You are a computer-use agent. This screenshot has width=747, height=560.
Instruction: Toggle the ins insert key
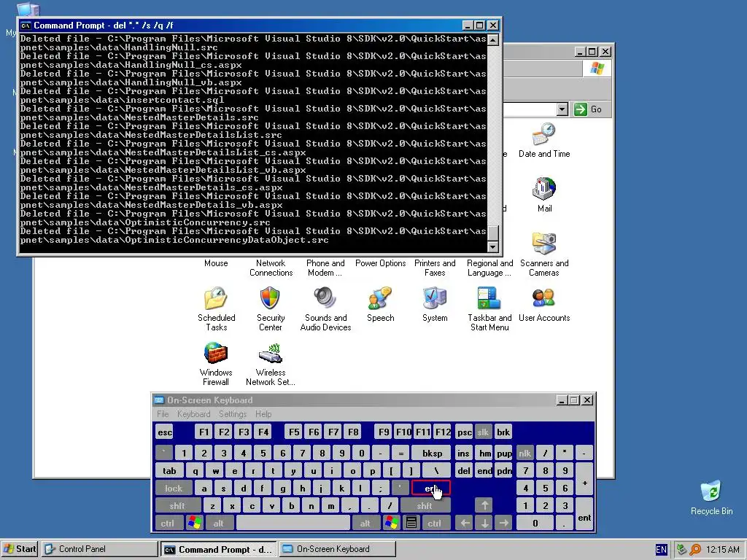click(463, 453)
